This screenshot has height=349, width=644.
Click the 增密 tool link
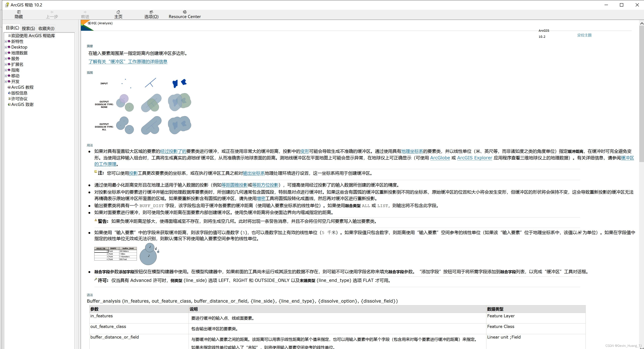tap(261, 198)
